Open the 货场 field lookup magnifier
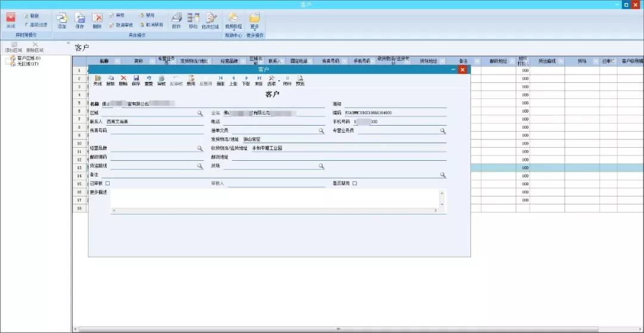This screenshot has width=644, height=333. pyautogui.click(x=321, y=166)
